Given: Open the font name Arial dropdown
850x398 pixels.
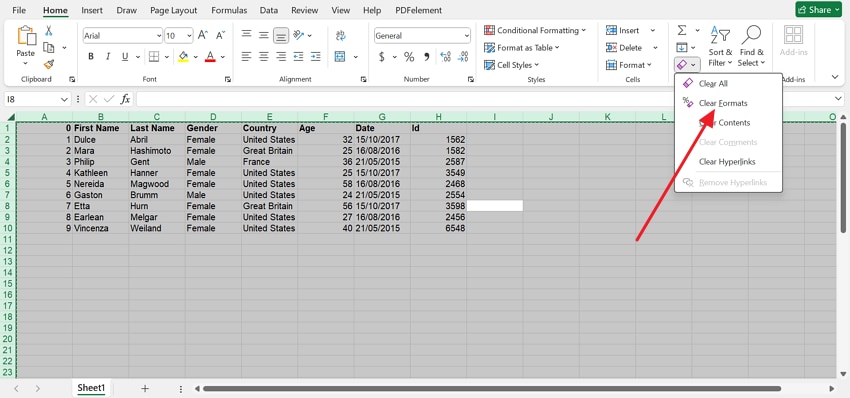Looking at the screenshot, I should (159, 36).
